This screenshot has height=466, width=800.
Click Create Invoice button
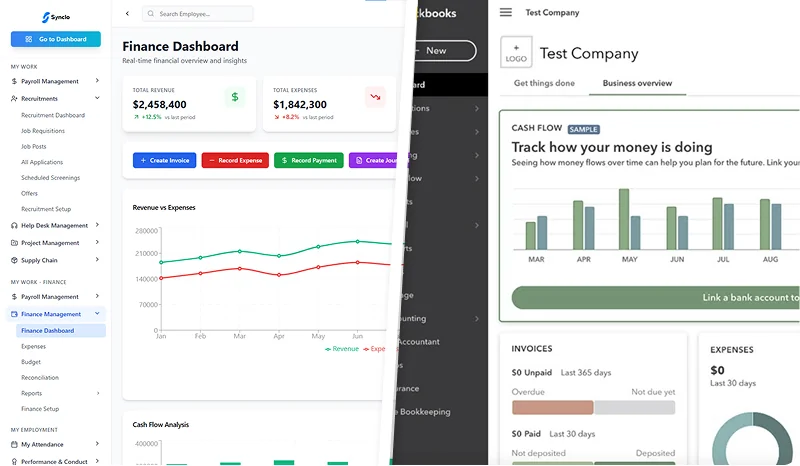pos(164,160)
